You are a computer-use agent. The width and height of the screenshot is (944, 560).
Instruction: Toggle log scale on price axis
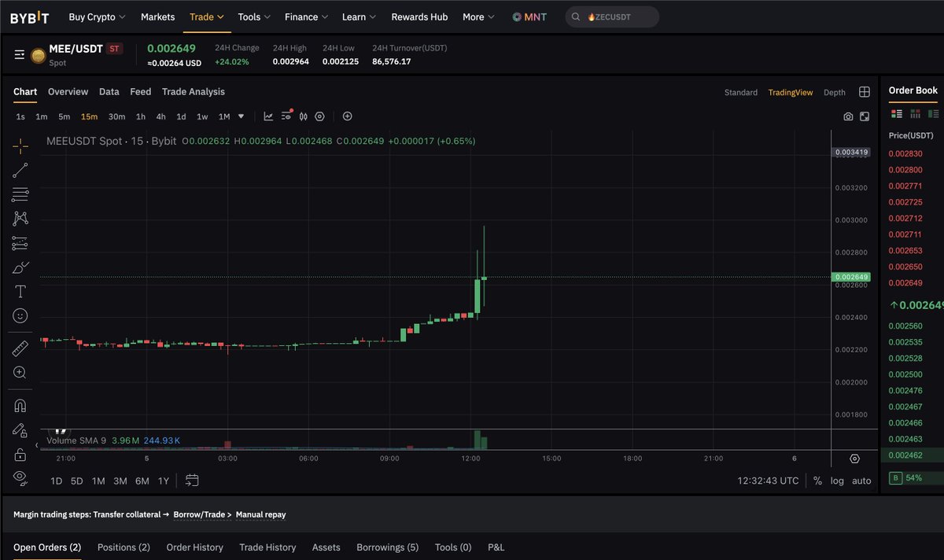point(837,481)
